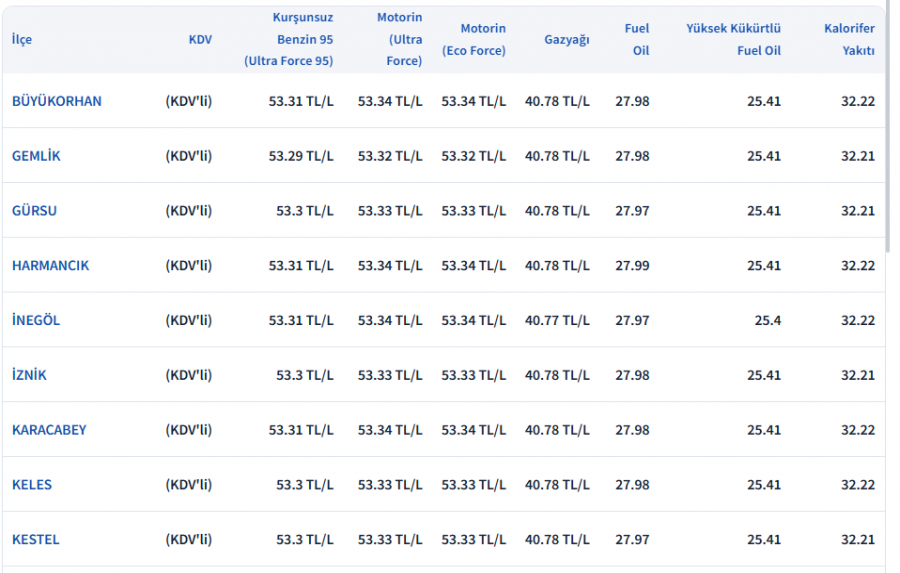Open the BÜYÜKORHAN district link
The height and width of the screenshot is (573, 900).
pyautogui.click(x=57, y=101)
